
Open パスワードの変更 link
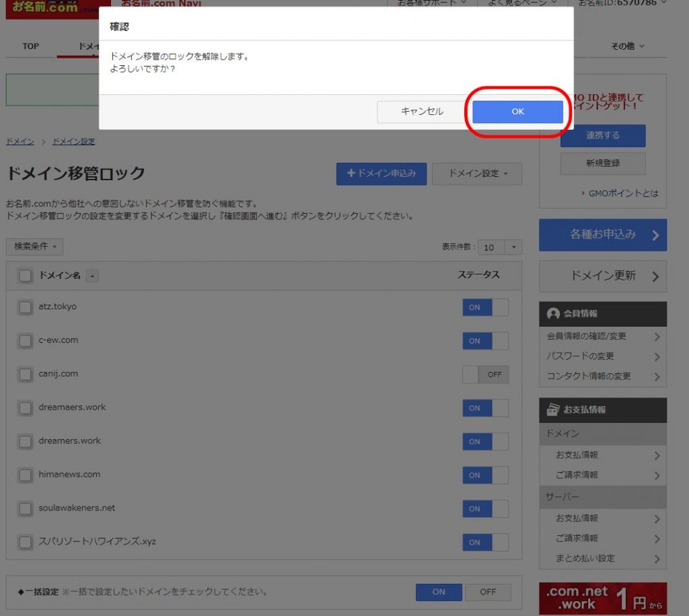602,356
